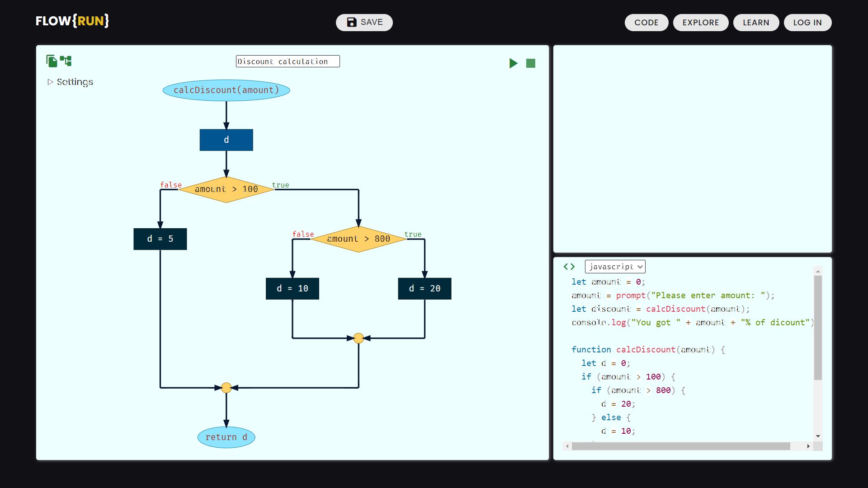Select the d = 20 assignment box
868x488 pixels.
point(424,288)
